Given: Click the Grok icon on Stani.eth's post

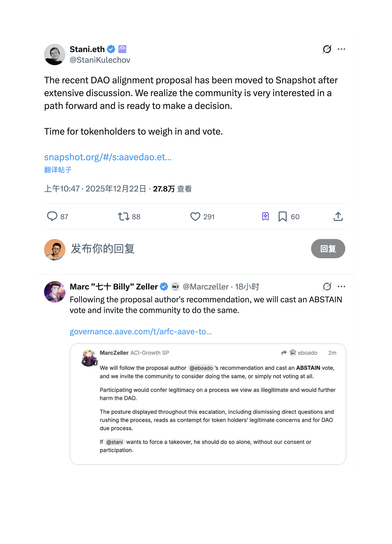Looking at the screenshot, I should click(327, 49).
